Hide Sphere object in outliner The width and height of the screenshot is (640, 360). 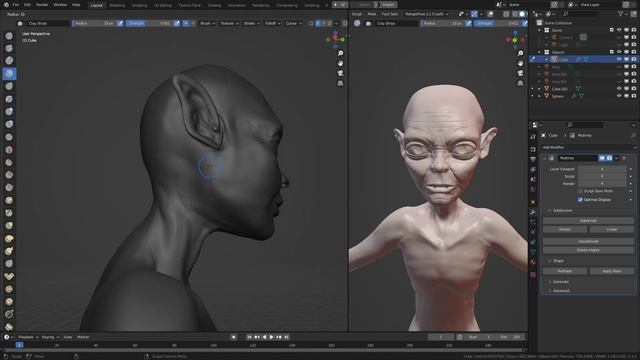tap(619, 96)
